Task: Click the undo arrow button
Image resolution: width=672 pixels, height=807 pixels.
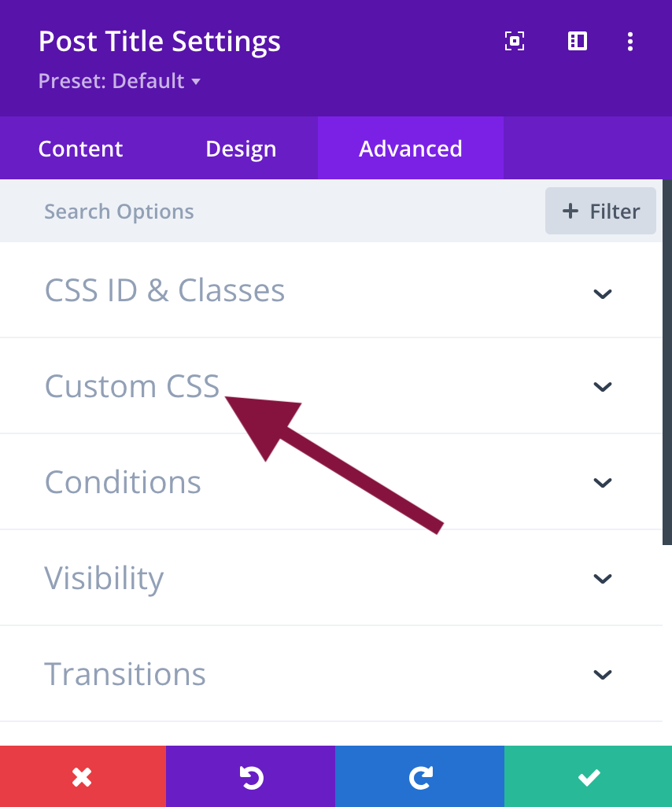Action: click(x=250, y=777)
